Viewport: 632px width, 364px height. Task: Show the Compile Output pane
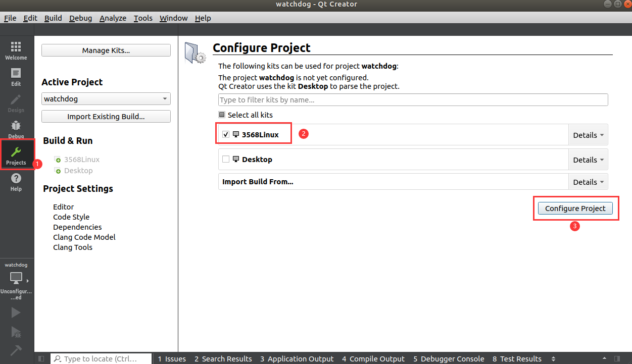point(373,359)
